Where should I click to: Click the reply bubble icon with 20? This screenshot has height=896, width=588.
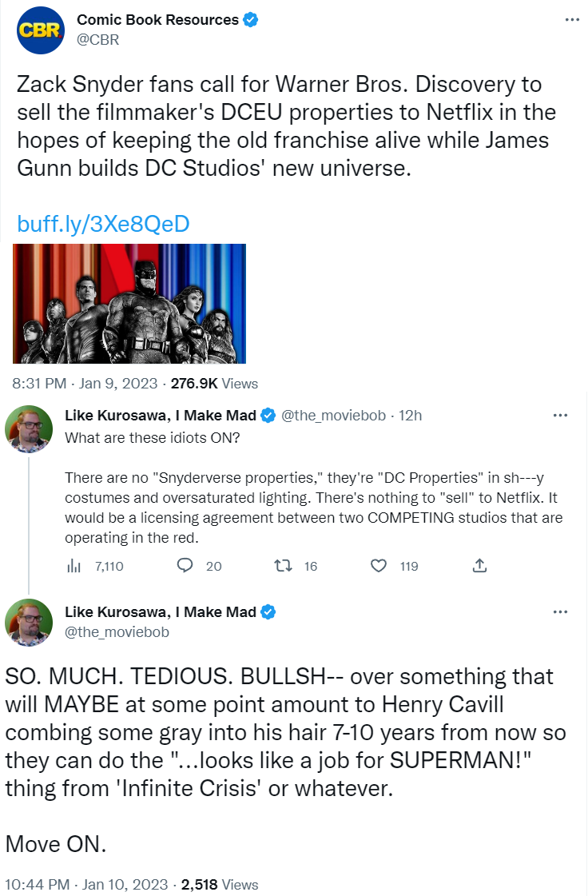[x=185, y=566]
